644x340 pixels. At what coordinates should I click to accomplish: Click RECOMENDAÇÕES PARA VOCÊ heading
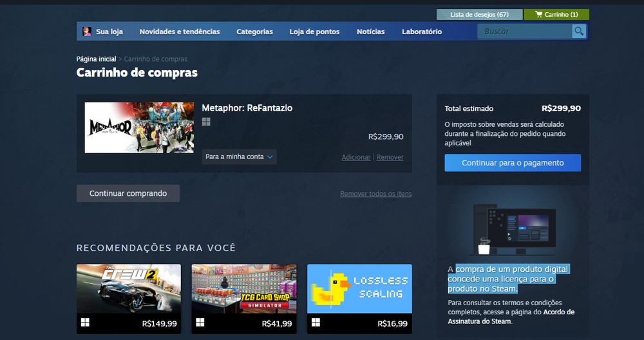(x=156, y=248)
